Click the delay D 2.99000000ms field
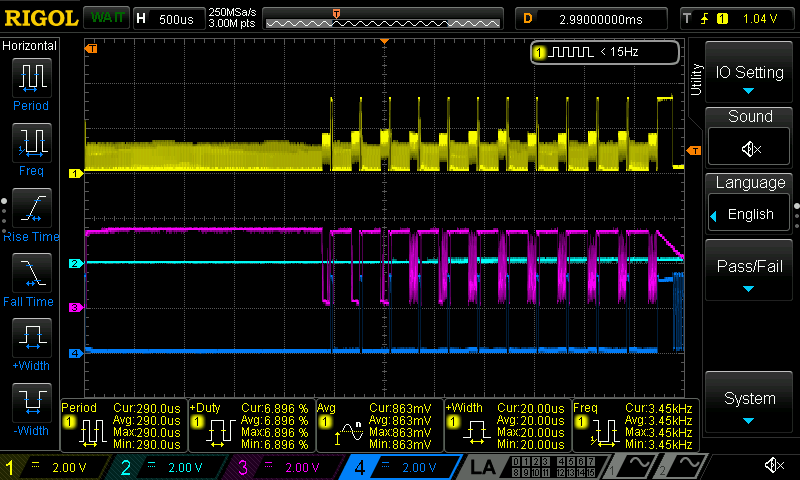The image size is (800, 480). point(591,19)
